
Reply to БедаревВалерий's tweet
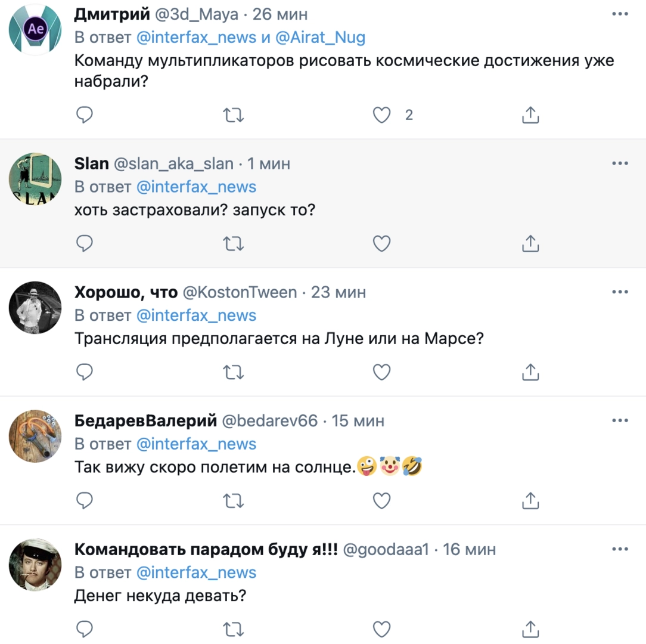point(85,501)
